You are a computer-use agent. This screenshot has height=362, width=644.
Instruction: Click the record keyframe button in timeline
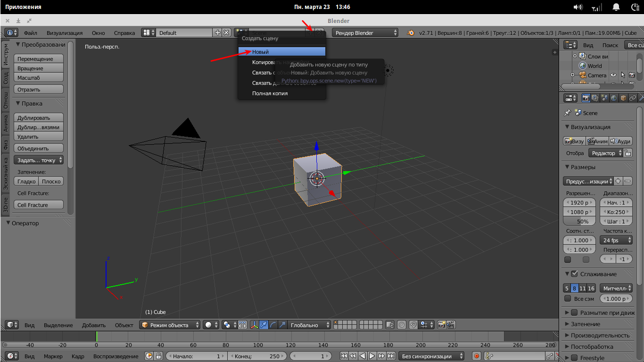(x=477, y=356)
